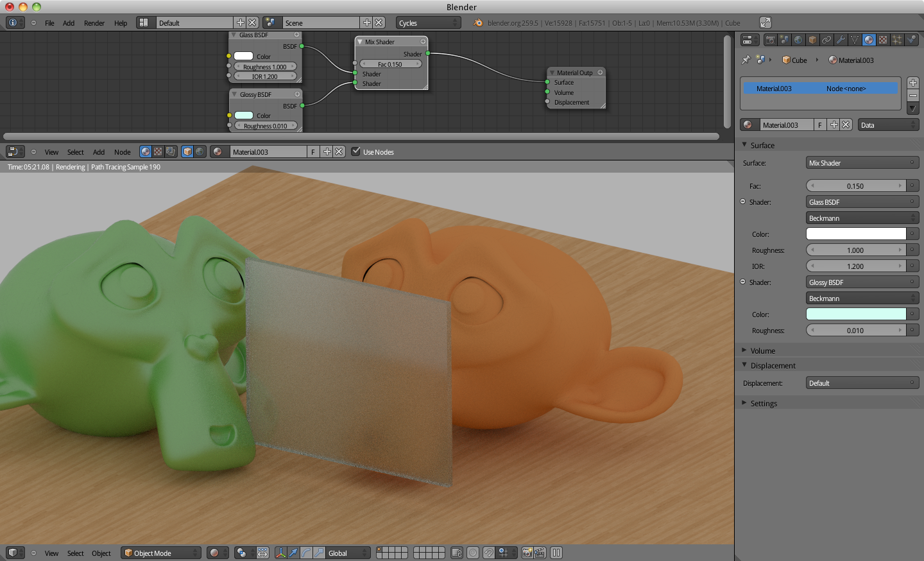Click the scale manipulator icon
The height and width of the screenshot is (561, 924).
click(x=319, y=553)
